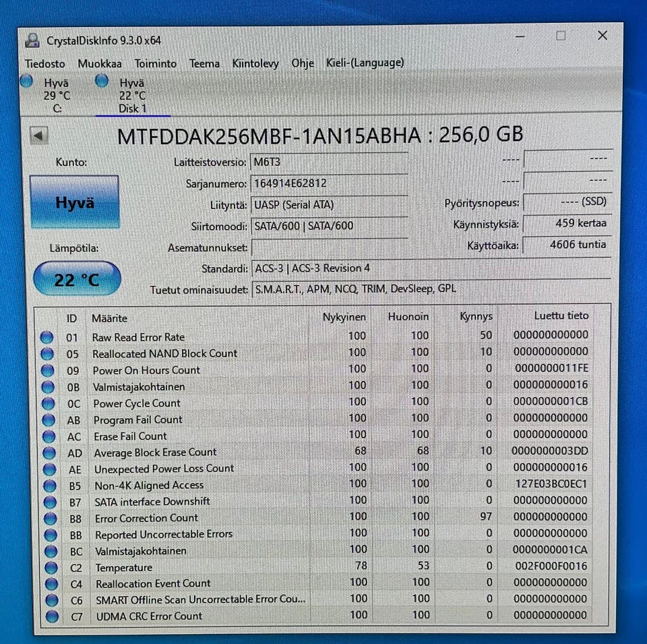The width and height of the screenshot is (647, 644).
Task: Click raw value 0000000003DD
Action: [x=550, y=450]
